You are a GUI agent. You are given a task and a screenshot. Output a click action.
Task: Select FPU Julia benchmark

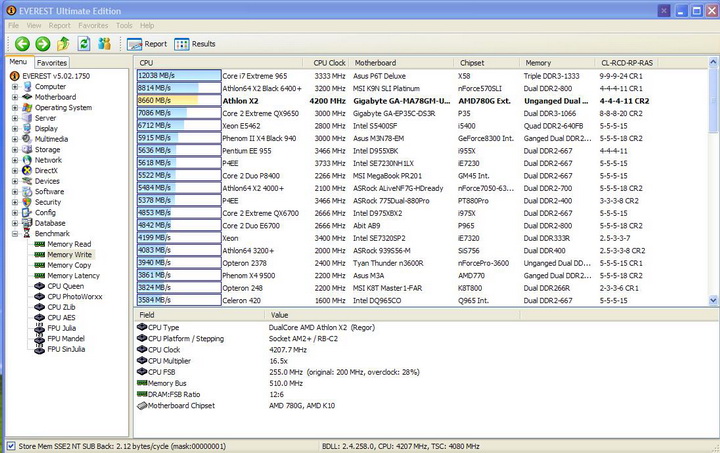pyautogui.click(x=62, y=328)
